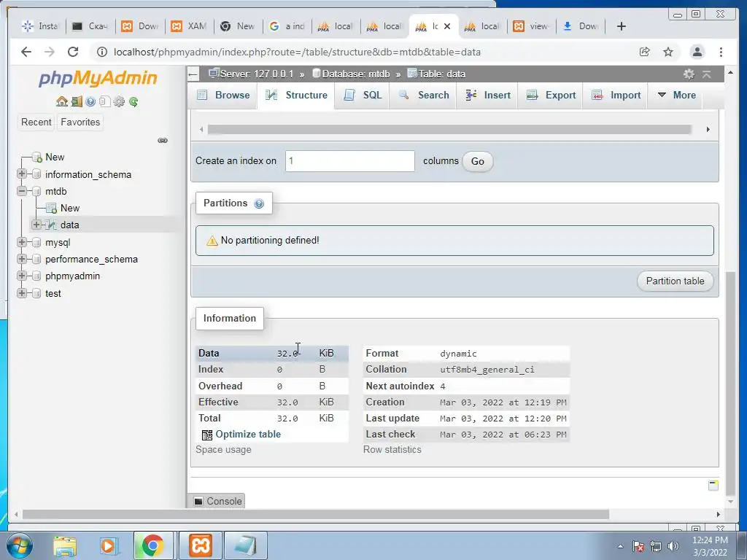
Task: Expand the data table node
Action: pyautogui.click(x=36, y=225)
